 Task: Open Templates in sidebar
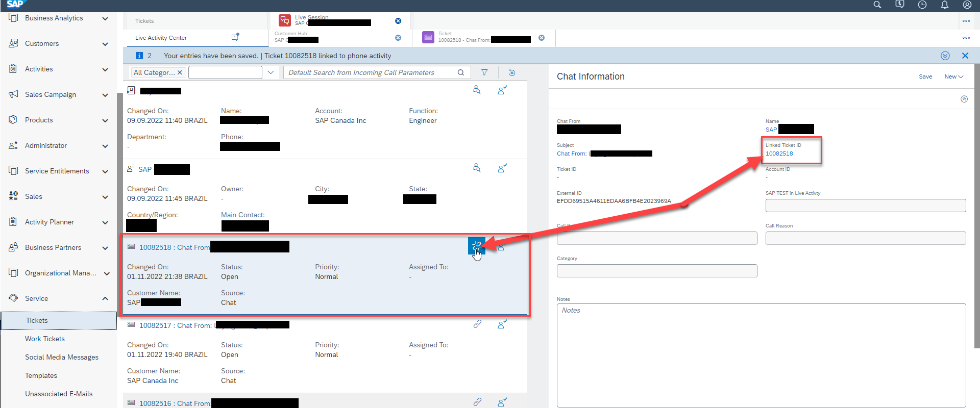tap(41, 375)
